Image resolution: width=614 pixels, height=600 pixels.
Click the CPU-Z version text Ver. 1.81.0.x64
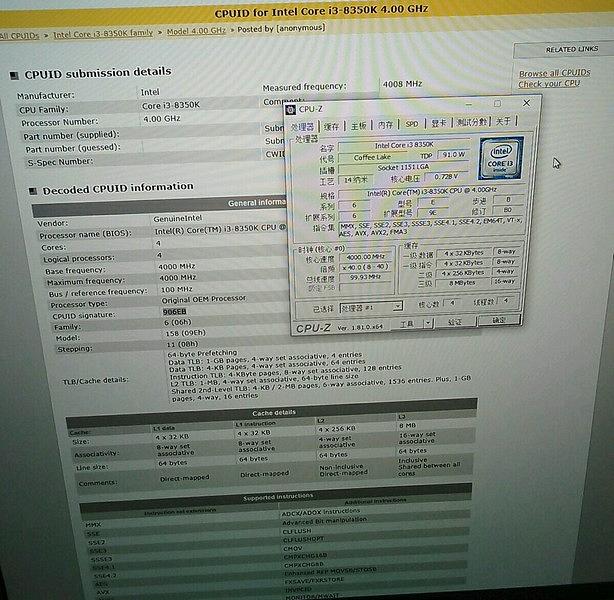[x=360, y=327]
